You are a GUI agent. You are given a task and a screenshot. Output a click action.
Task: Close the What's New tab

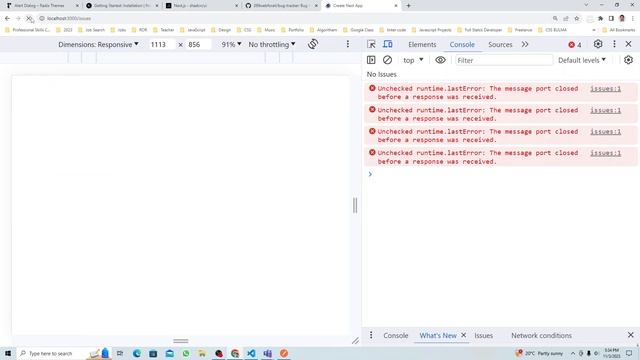click(464, 335)
